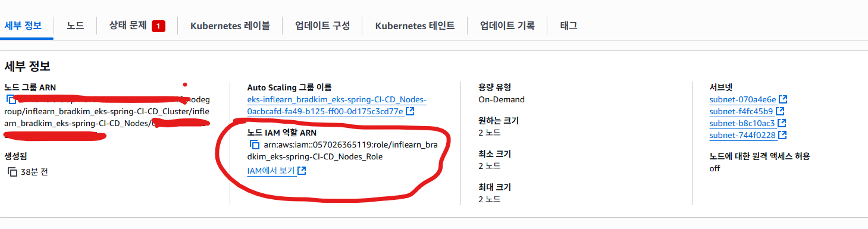868x229 pixels.
Task: Select the Kubernetes 레이블 tab
Action: point(230,26)
